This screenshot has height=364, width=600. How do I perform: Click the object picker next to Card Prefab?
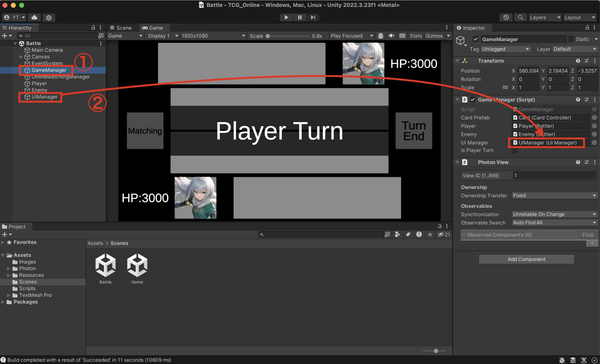point(594,117)
